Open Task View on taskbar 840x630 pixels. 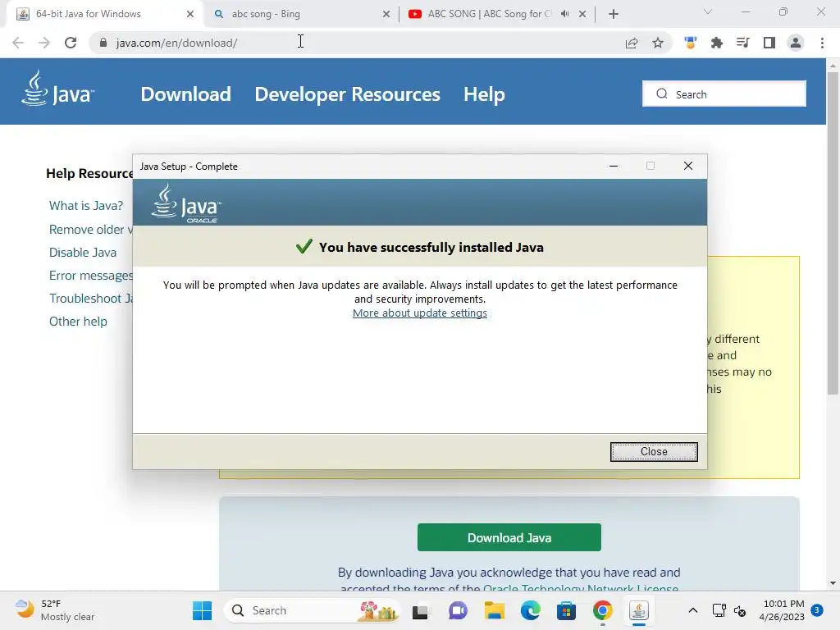[x=421, y=610]
